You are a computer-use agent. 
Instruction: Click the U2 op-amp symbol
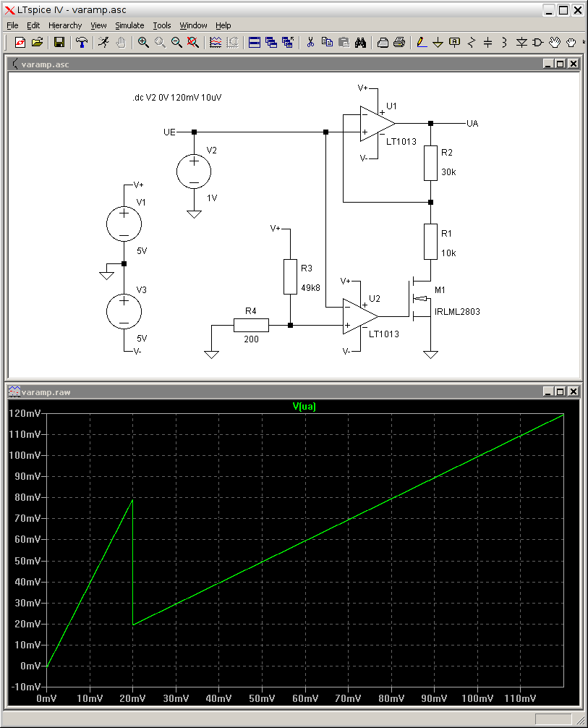[360, 316]
